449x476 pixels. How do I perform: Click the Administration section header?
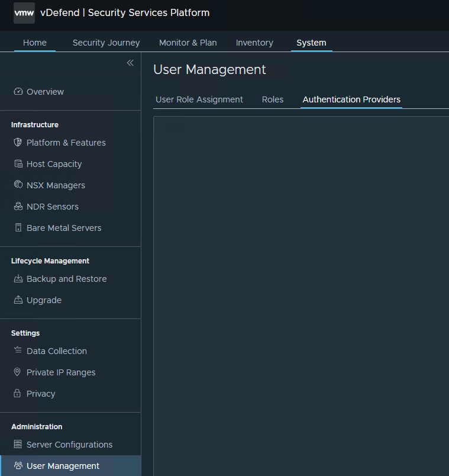click(37, 426)
